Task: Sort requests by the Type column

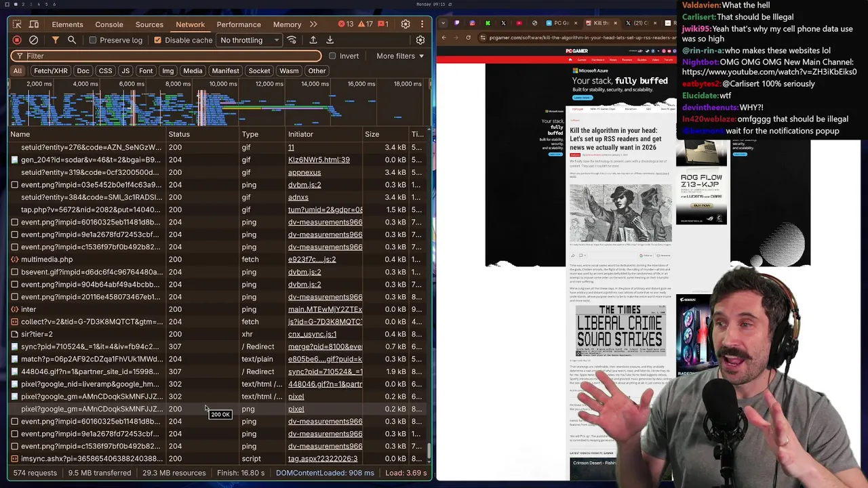Action: [261, 134]
